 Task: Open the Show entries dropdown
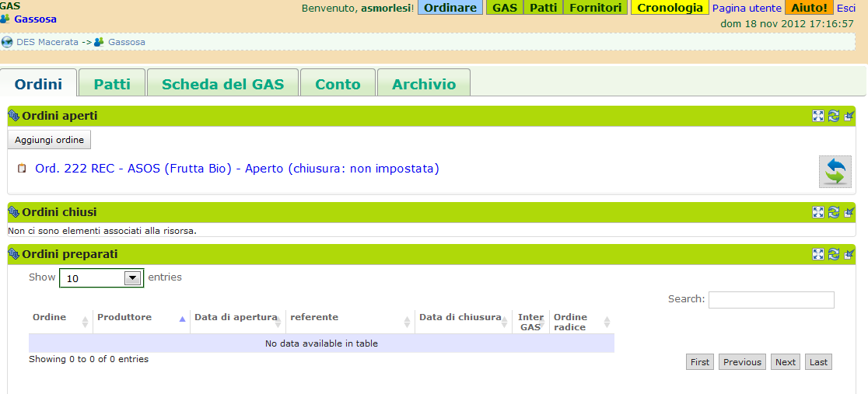pyautogui.click(x=101, y=277)
